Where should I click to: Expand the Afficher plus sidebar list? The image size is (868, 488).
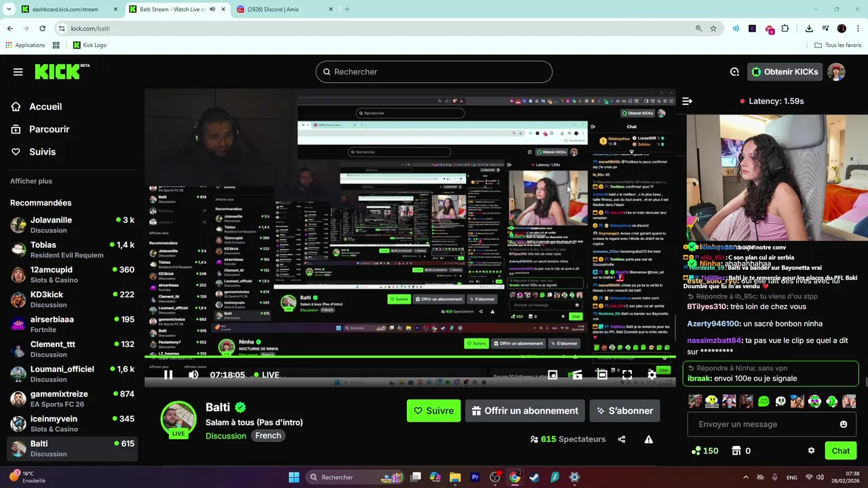31,181
